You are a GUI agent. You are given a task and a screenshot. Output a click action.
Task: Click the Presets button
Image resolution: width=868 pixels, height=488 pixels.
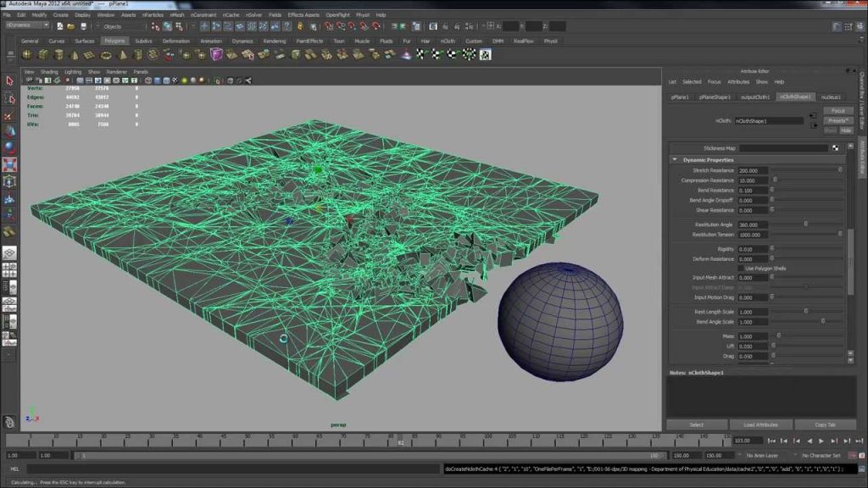tap(838, 120)
